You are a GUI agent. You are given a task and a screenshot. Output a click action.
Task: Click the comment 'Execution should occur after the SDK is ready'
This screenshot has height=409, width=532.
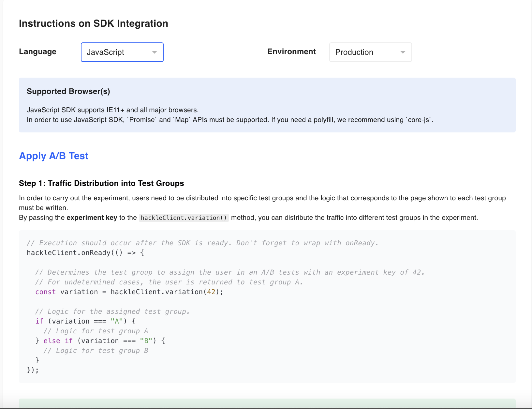tap(203, 243)
